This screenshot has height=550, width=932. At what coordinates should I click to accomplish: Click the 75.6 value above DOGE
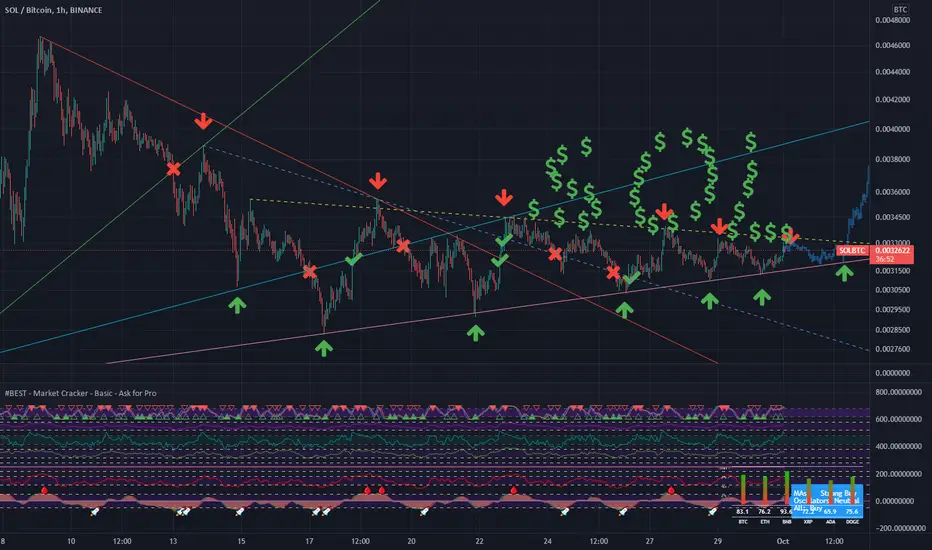[x=852, y=512]
